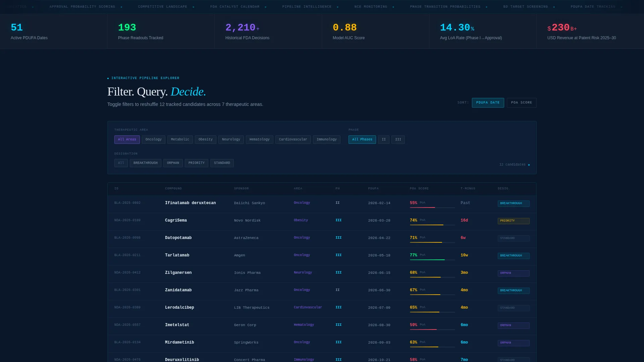Click the 0.88 Model AUC Score stat
644x362 pixels.
pos(375,31)
